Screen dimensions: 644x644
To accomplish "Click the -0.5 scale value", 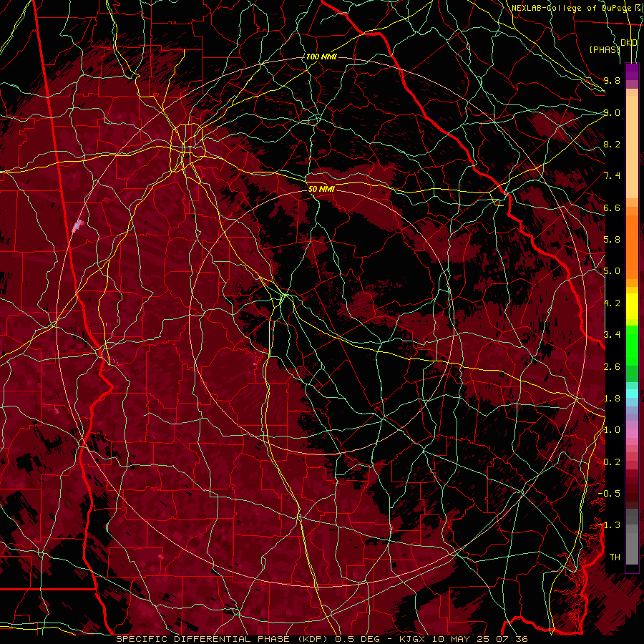I will (x=610, y=494).
